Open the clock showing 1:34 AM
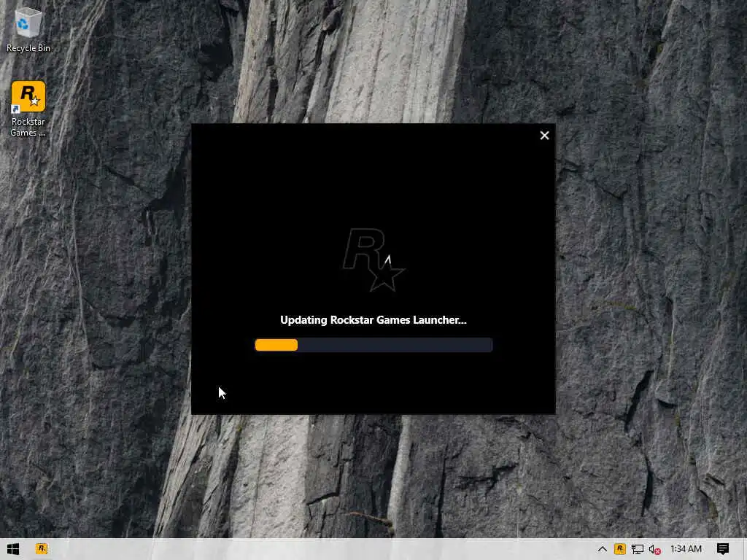This screenshot has width=747, height=560. [x=686, y=549]
